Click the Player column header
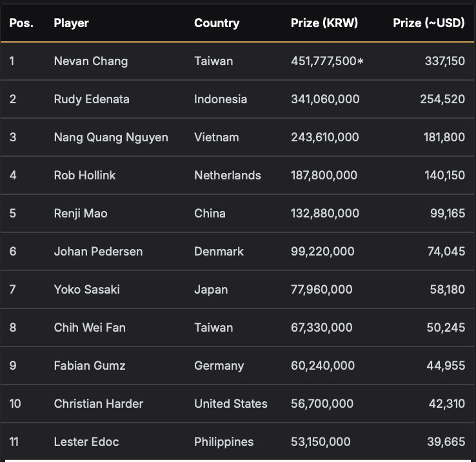The height and width of the screenshot is (462, 476). tap(72, 23)
